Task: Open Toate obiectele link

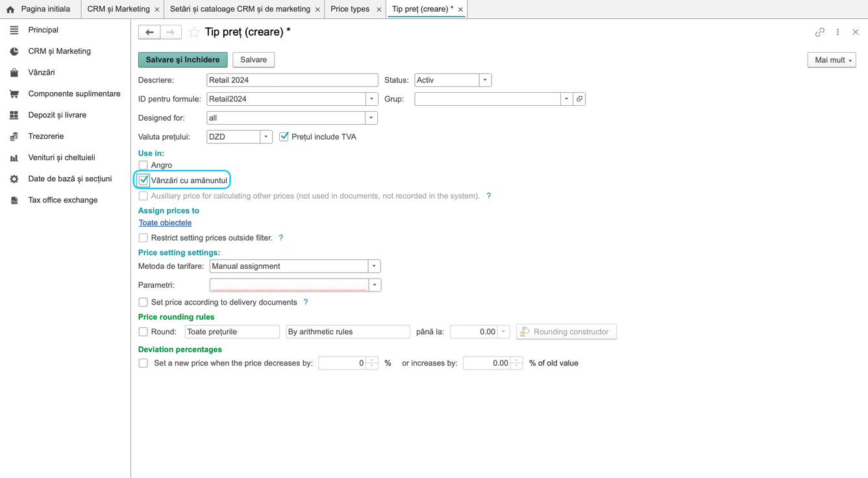Action: pyautogui.click(x=165, y=223)
